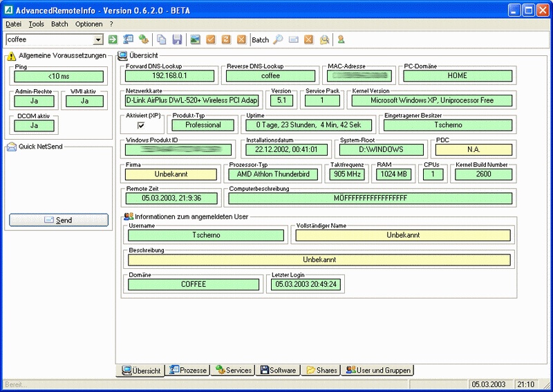Image resolution: width=553 pixels, height=392 pixels.
Task: Click the Remote Zeit value 05.03.2003, 21:9:36
Action: click(x=171, y=198)
